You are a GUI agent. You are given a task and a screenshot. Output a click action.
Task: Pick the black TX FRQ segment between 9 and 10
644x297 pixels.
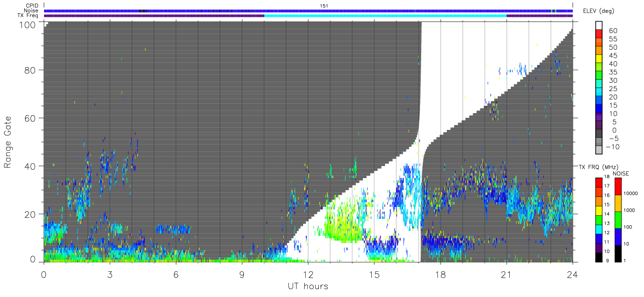coord(599,256)
